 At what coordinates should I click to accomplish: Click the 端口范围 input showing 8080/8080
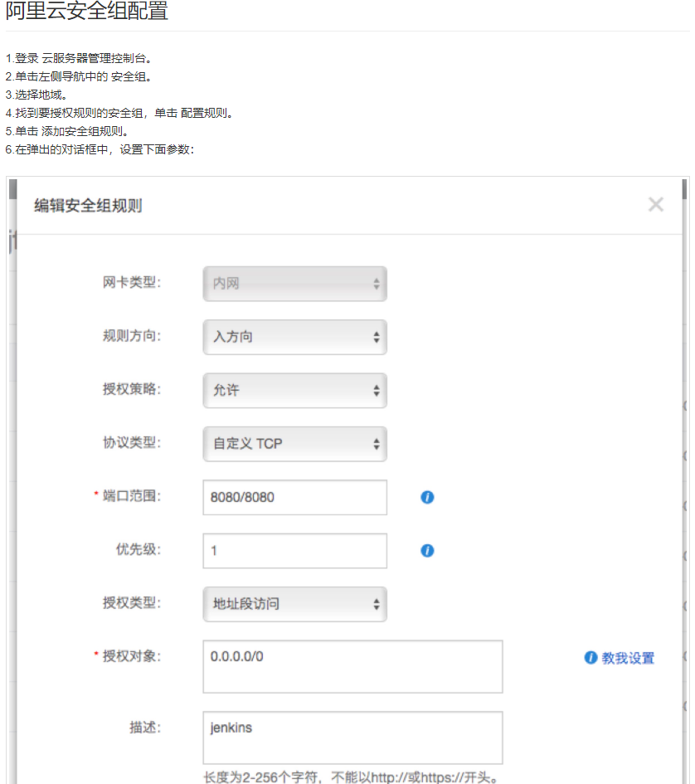click(x=294, y=497)
